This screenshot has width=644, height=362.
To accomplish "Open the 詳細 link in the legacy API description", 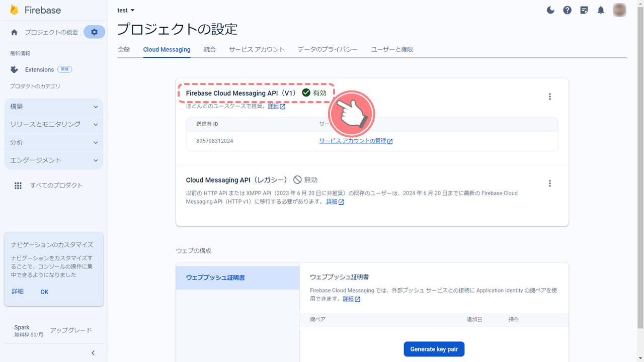I will coord(335,202).
